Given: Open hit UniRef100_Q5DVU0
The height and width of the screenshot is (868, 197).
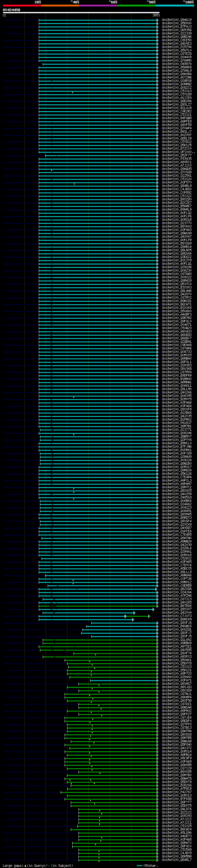Looking at the screenshot, I should (x=176, y=23).
